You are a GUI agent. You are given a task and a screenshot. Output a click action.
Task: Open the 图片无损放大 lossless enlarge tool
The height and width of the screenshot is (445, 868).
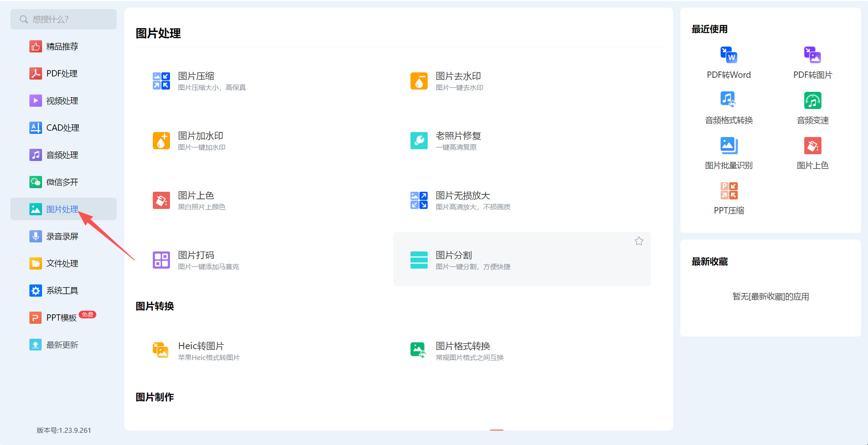click(x=460, y=200)
